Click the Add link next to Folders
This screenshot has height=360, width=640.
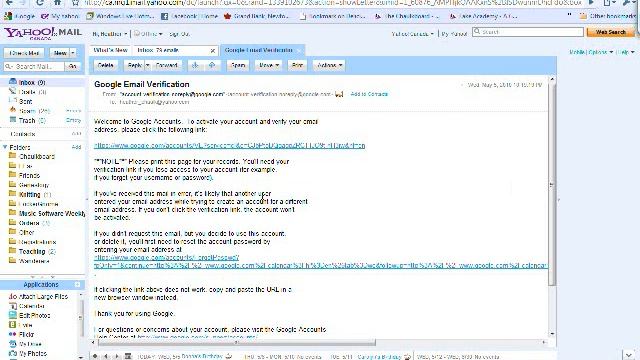point(76,147)
